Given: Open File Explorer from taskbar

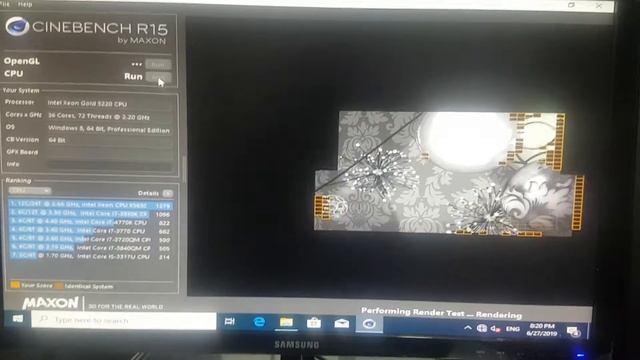Looking at the screenshot, I should pyautogui.click(x=286, y=322).
